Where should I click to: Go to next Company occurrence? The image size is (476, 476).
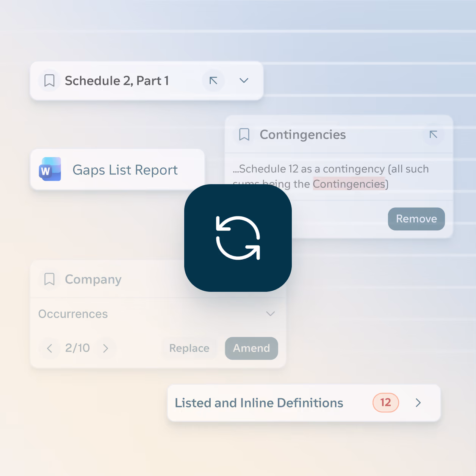pos(106,348)
